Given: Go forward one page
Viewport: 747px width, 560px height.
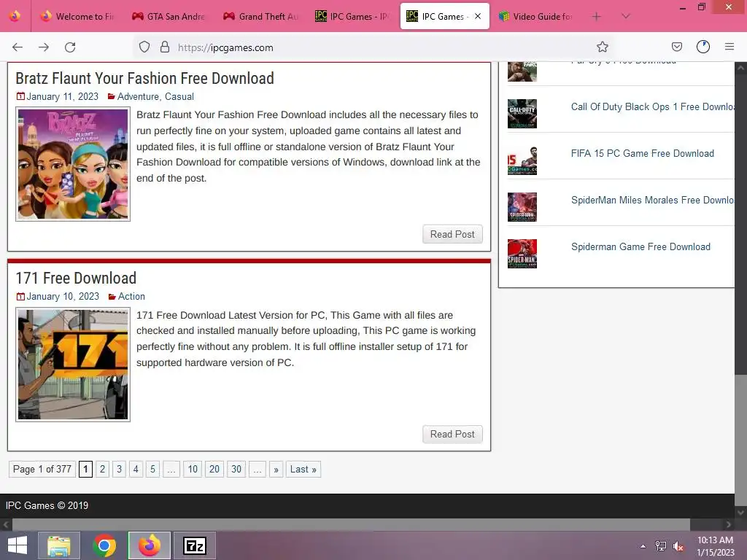Looking at the screenshot, I should coord(44,47).
